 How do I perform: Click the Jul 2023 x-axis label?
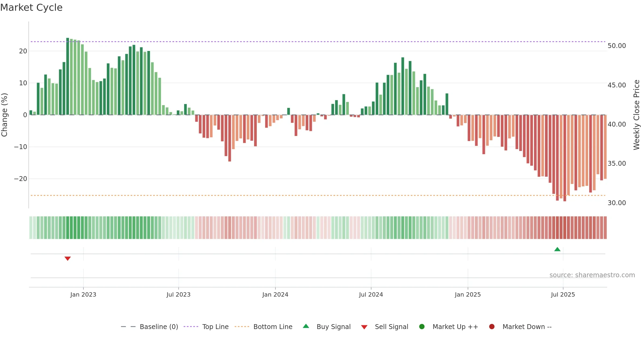pos(178,295)
